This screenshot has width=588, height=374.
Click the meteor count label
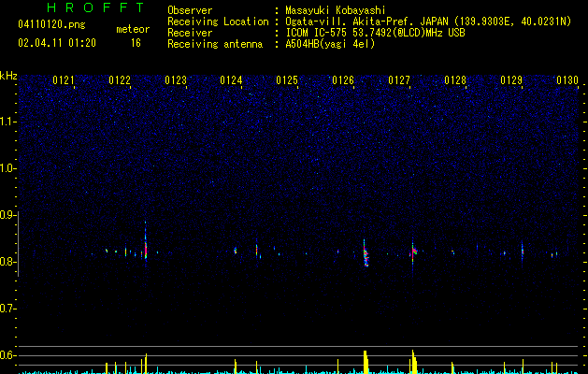[x=133, y=29]
